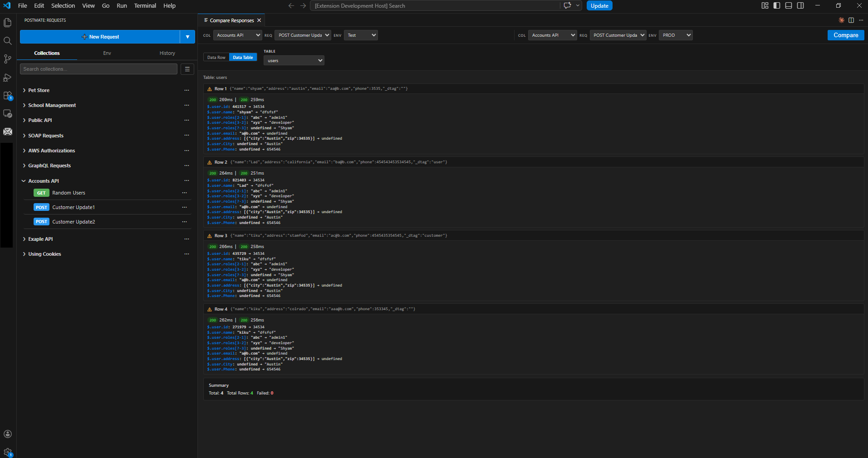
Task: Open the Postmate mail icon view
Action: (8, 132)
